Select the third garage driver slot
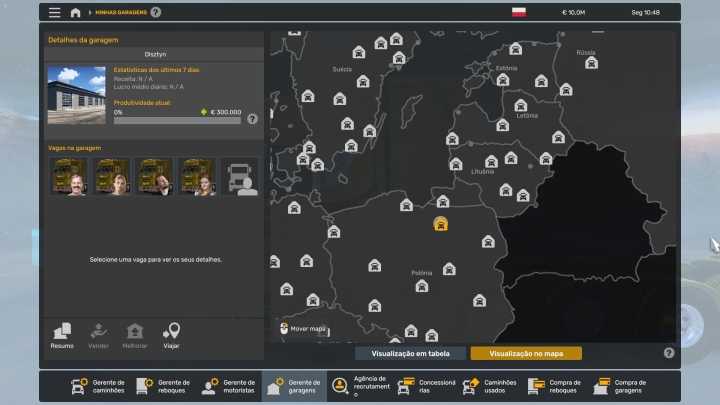Viewport: 720px width, 405px height. click(x=155, y=177)
